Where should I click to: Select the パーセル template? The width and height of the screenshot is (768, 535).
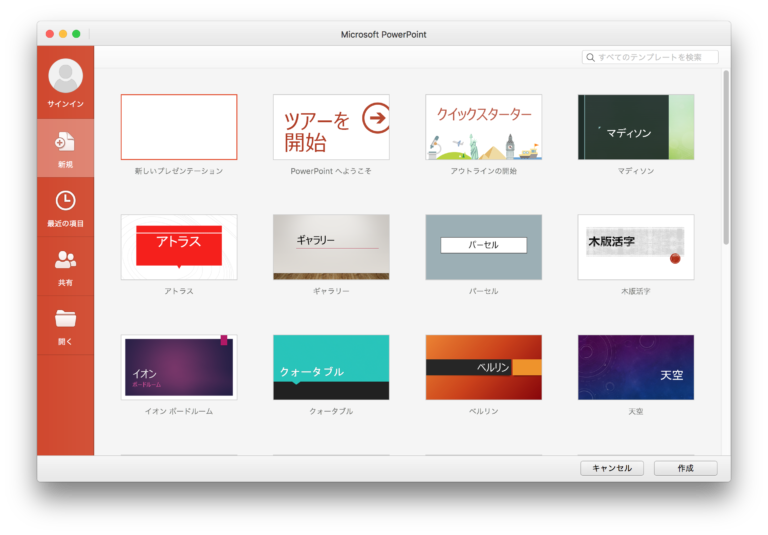tap(483, 247)
